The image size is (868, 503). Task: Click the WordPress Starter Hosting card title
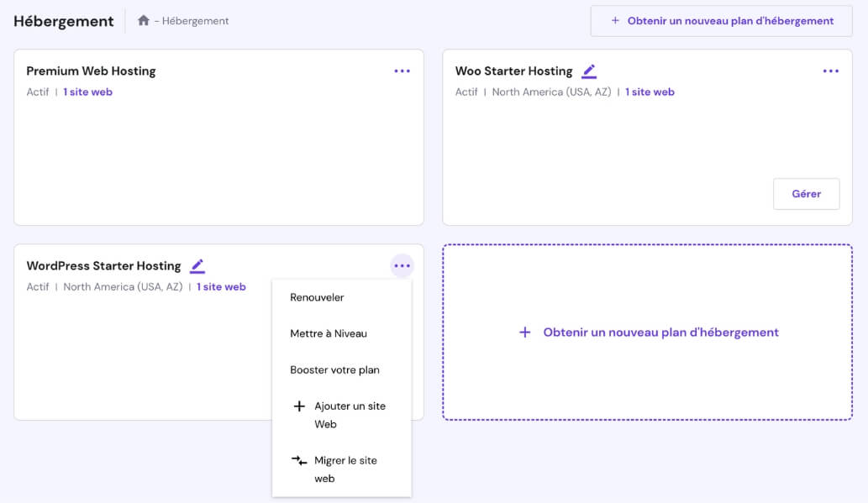coord(103,265)
